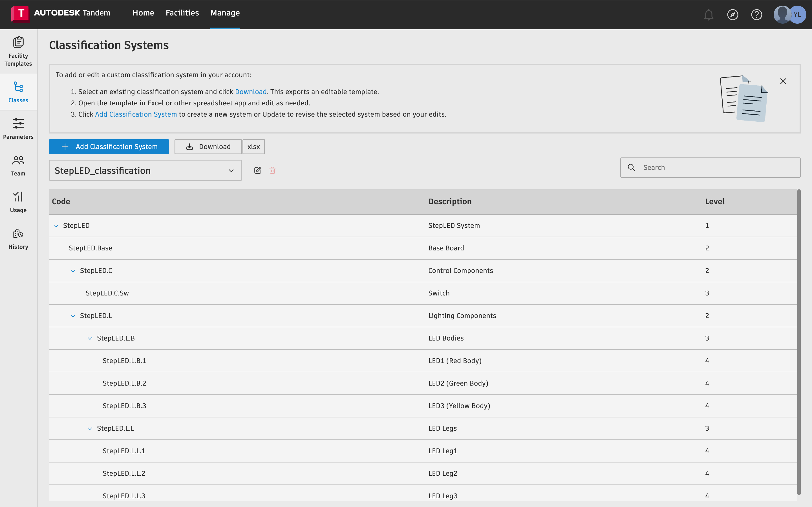Viewport: 812px width, 507px height.
Task: Edit the StepLED_classification system name
Action: pos(258,170)
